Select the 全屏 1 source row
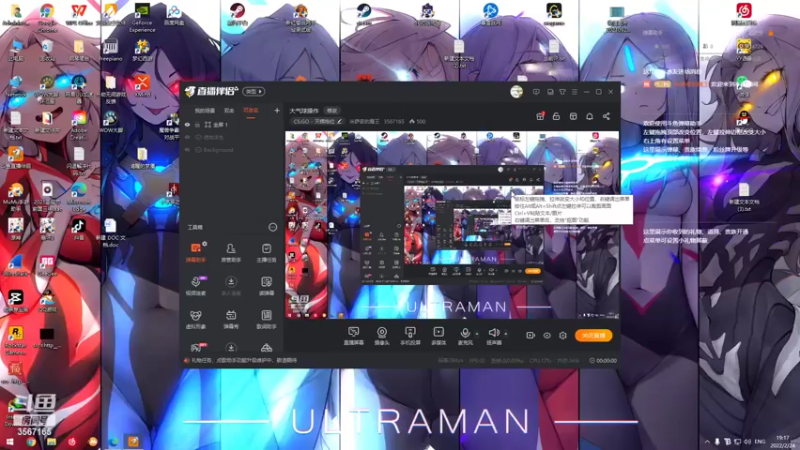This screenshot has width=800, height=450. point(233,124)
